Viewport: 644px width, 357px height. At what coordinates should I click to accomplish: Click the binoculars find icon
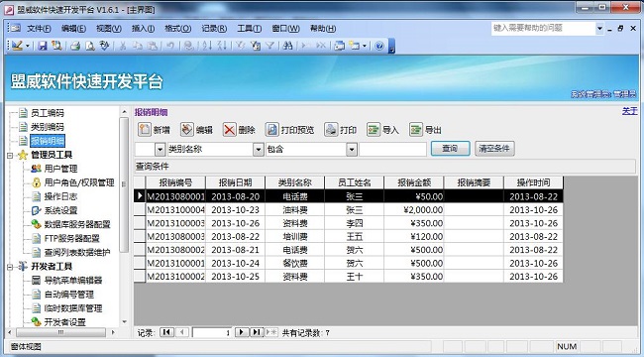pyautogui.click(x=288, y=46)
